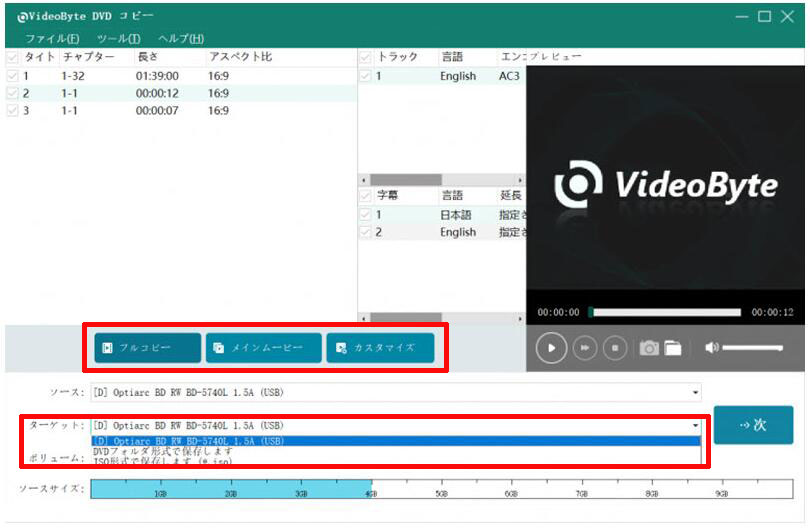Click chapter value 1-32
810x528 pixels.
(x=73, y=76)
